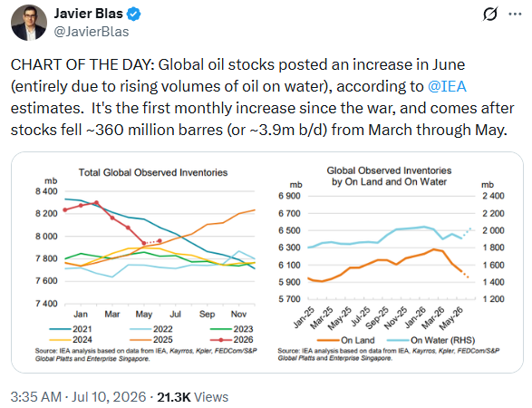532x408 pixels.
Task: Click the 2026 dotted June data point
Action: point(160,241)
